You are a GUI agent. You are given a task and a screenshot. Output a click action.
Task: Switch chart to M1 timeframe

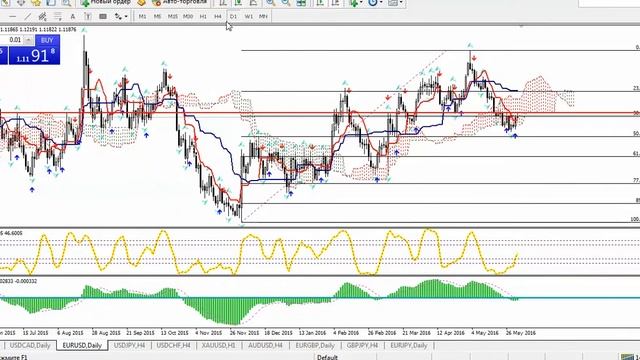click(x=142, y=16)
